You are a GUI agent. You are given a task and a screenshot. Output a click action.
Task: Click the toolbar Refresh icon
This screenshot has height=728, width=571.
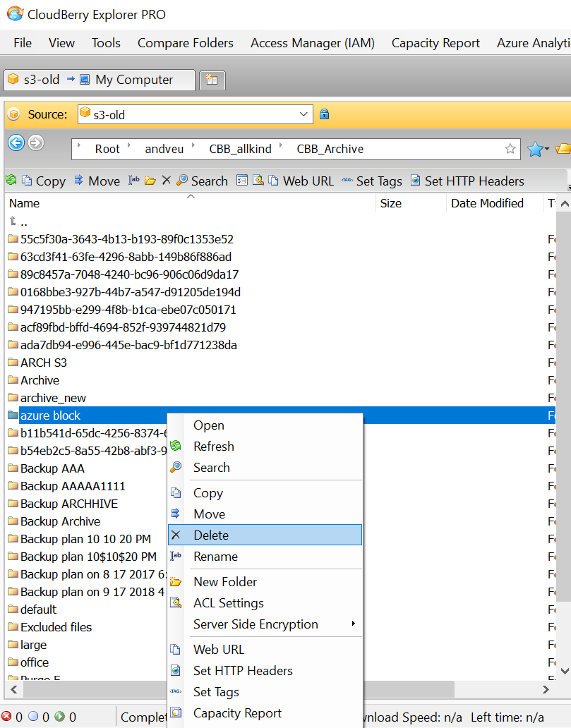pos(11,180)
